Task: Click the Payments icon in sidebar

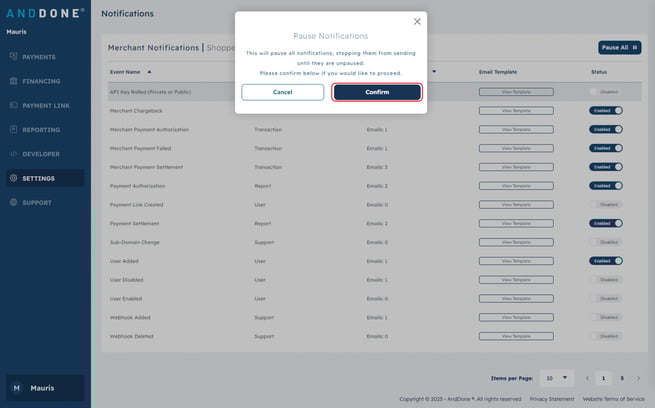Action: tap(13, 57)
